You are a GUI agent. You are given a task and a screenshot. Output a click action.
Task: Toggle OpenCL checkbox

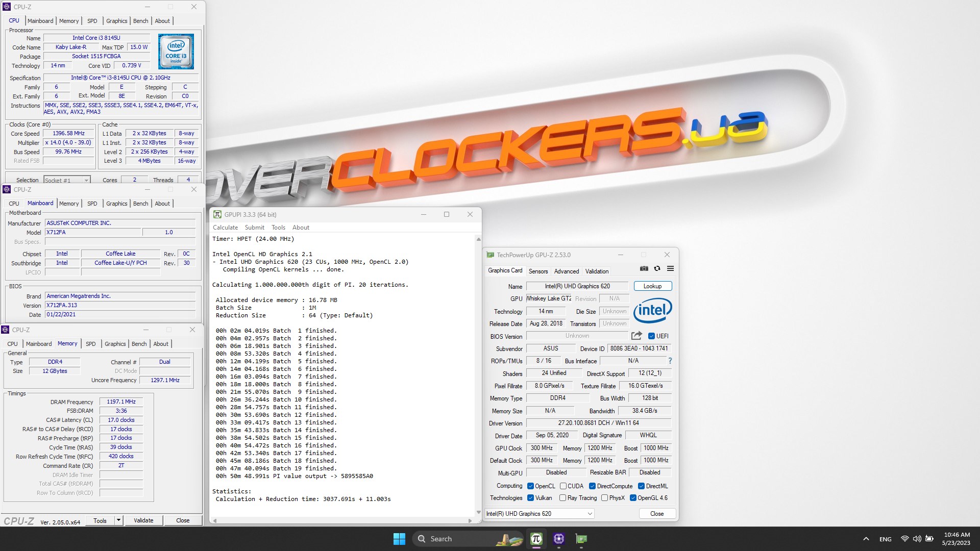[x=530, y=486]
